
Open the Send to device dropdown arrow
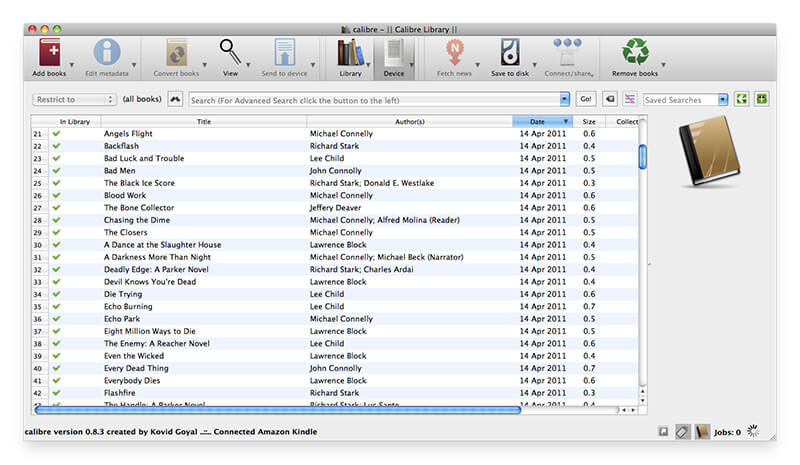click(x=313, y=65)
